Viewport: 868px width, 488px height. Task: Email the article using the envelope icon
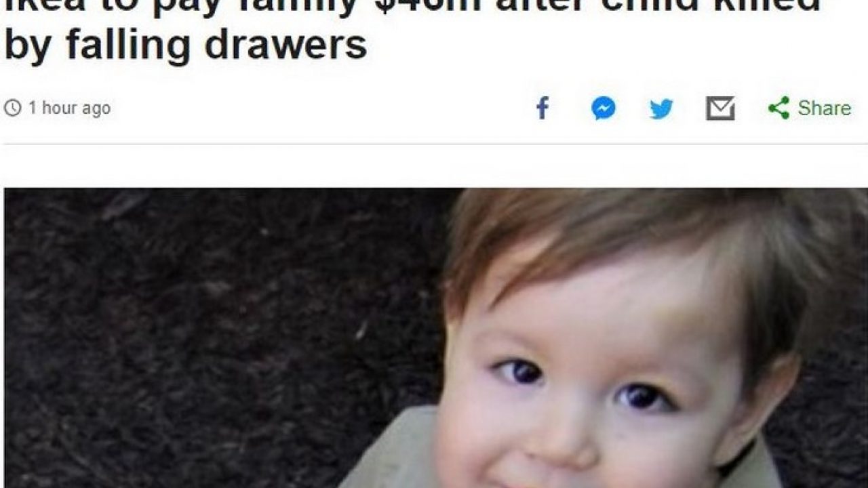pyautogui.click(x=720, y=108)
